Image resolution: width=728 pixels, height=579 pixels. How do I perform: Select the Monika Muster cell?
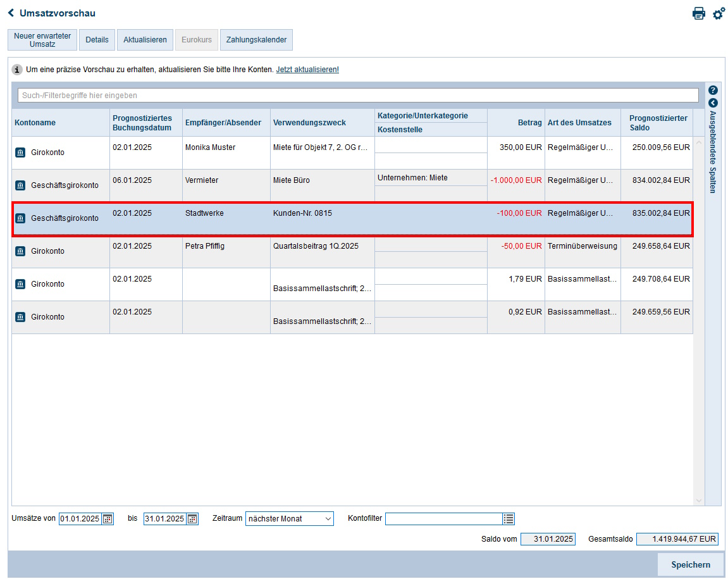(x=226, y=153)
